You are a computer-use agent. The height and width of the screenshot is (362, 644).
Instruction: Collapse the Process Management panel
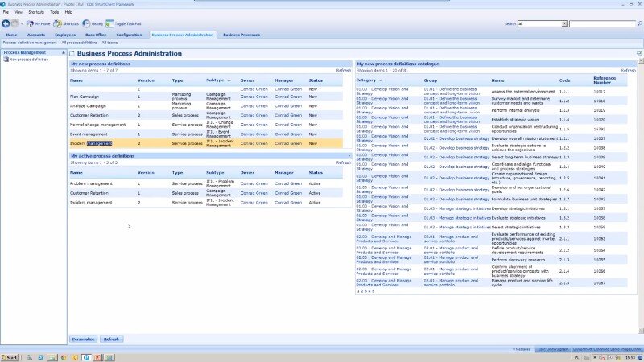pos(64,52)
